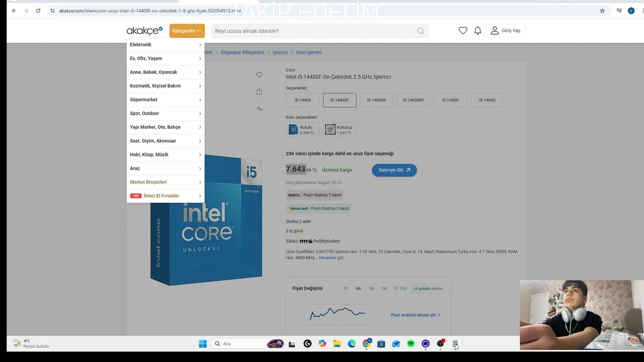Open Copilot from taskbar
This screenshot has width=644, height=362.
click(322, 344)
